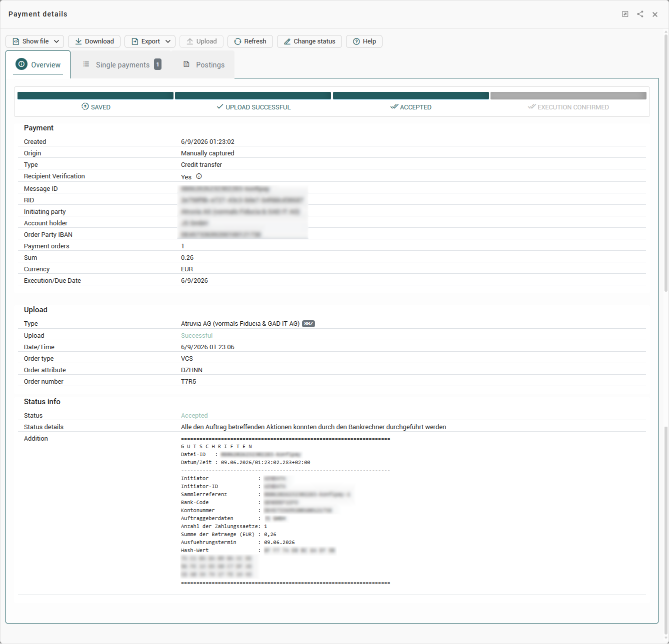Click the 'Manually captured' origin value
This screenshot has width=669, height=644.
coord(207,153)
